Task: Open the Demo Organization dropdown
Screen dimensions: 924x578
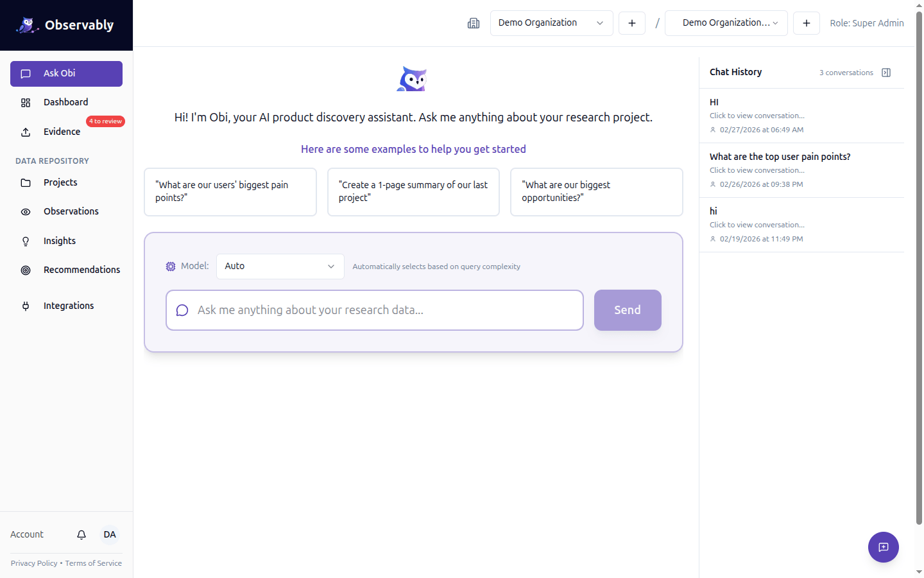Action: tap(551, 22)
